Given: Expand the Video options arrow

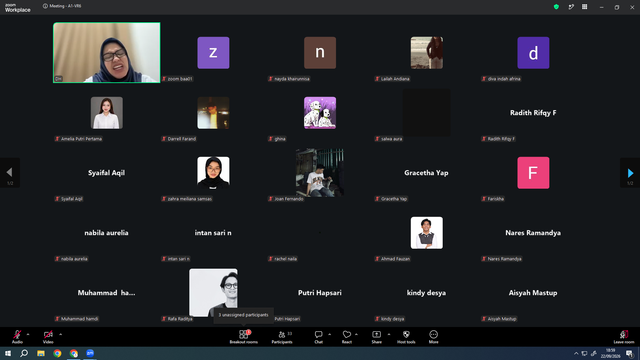Looking at the screenshot, I should pyautogui.click(x=60, y=334).
